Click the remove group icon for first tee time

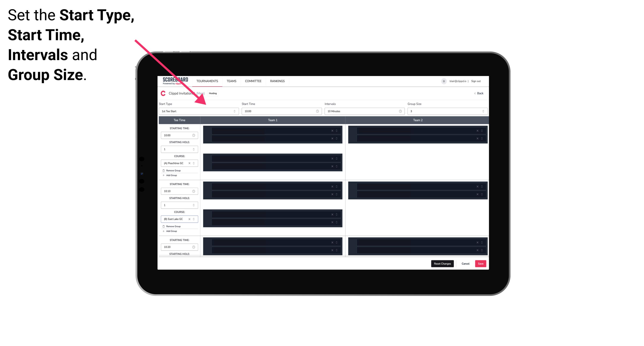coord(164,170)
